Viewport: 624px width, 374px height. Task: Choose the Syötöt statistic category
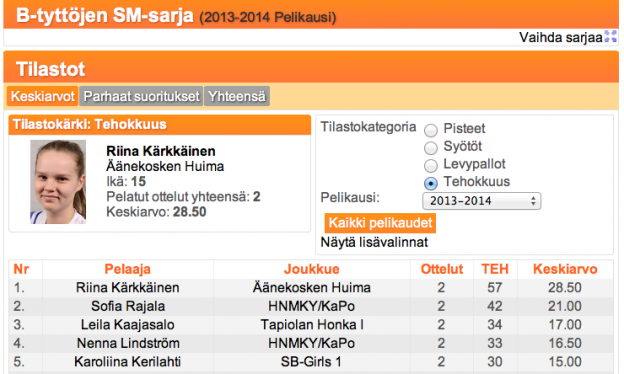point(431,148)
